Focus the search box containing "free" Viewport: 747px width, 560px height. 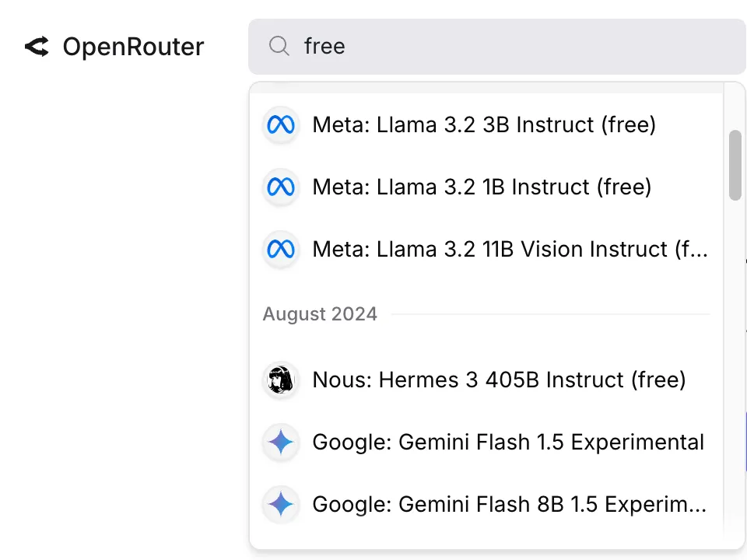click(x=514, y=47)
